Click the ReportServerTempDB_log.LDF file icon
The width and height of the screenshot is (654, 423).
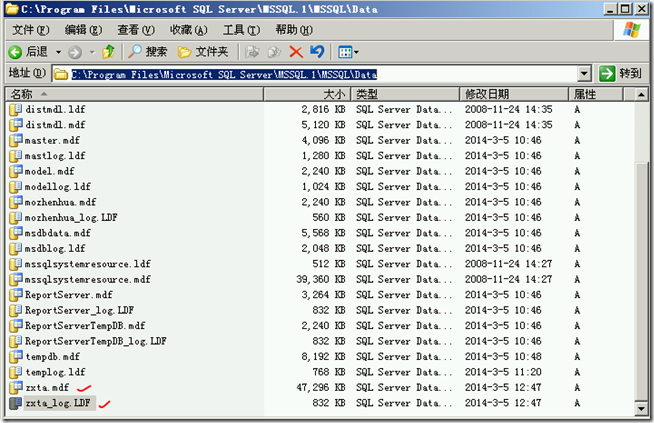(x=16, y=341)
